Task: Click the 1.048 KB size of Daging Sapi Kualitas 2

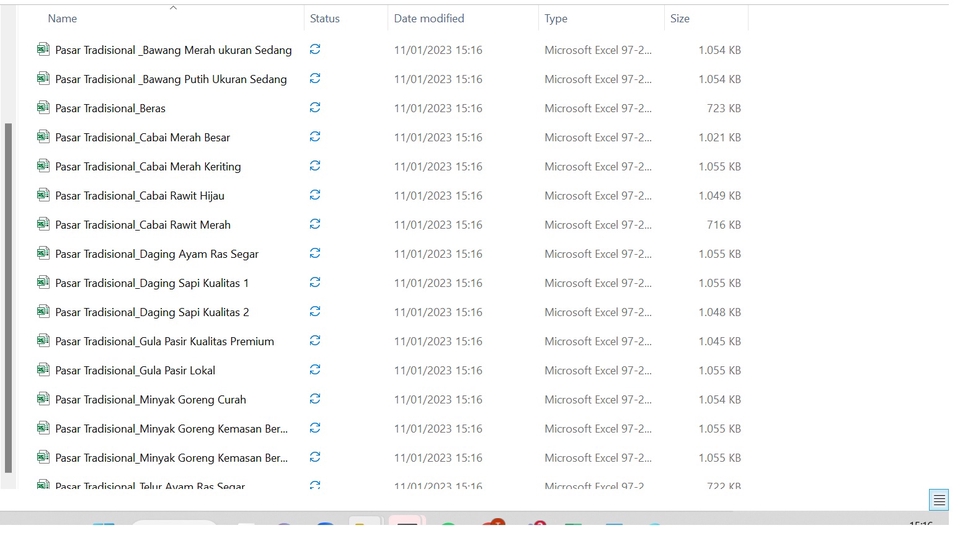Action: tap(719, 312)
